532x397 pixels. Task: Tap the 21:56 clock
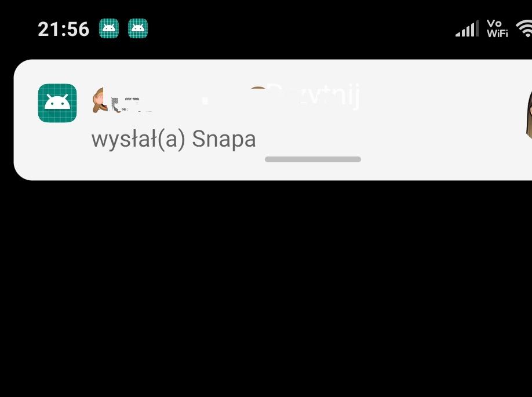pyautogui.click(x=63, y=29)
